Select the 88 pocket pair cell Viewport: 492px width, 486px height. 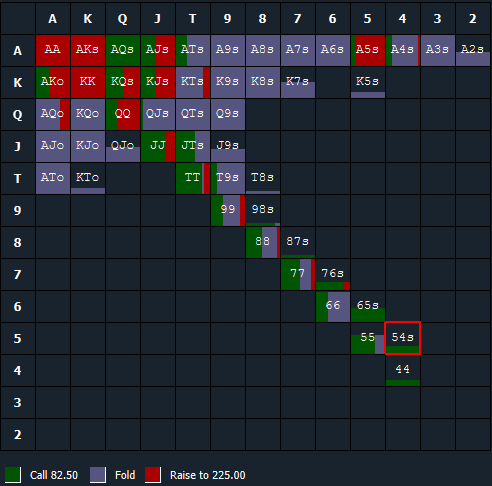point(263,242)
